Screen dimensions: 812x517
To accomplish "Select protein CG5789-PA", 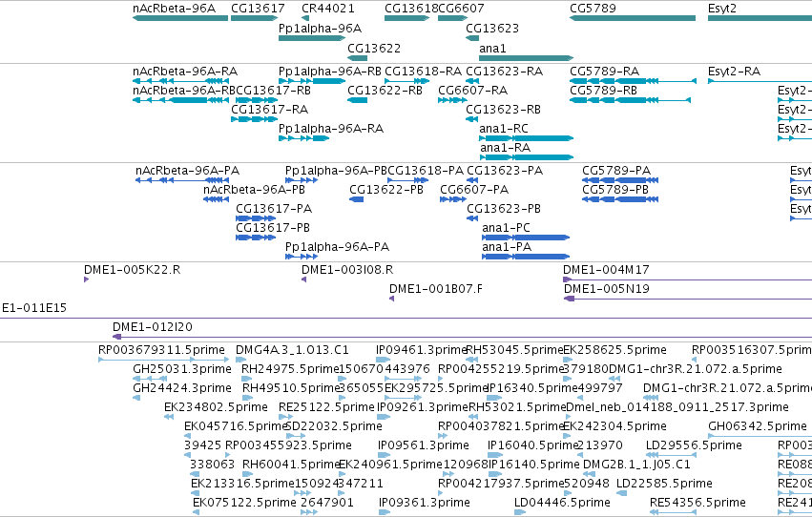I will point(620,180).
